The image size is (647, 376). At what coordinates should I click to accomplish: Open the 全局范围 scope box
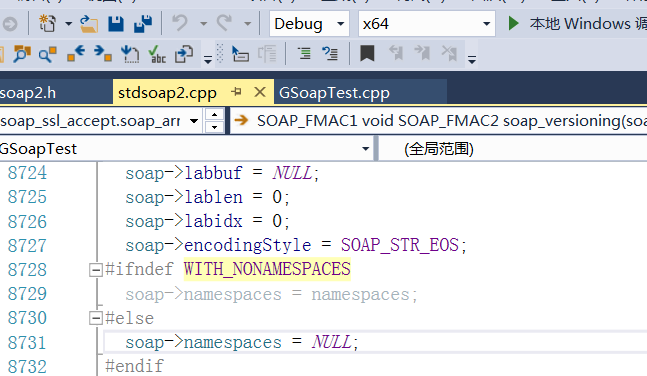[x=513, y=149]
